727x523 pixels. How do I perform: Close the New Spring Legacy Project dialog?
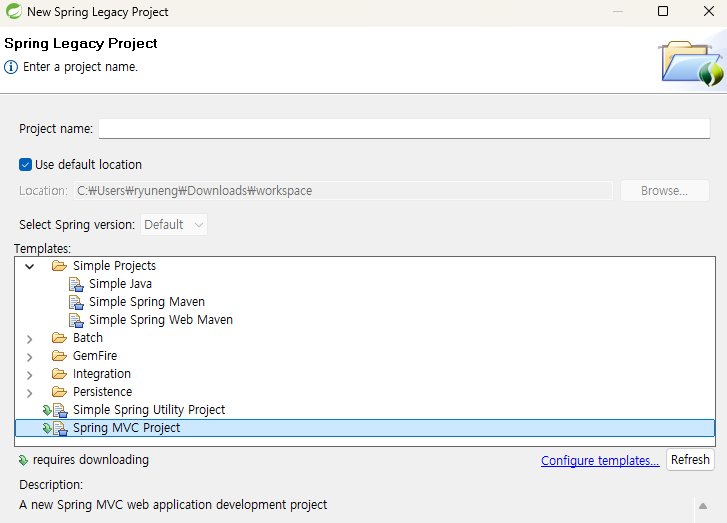709,11
